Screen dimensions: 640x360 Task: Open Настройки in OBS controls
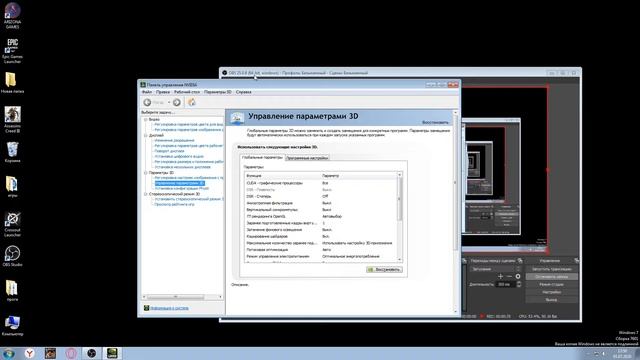pos(551,292)
